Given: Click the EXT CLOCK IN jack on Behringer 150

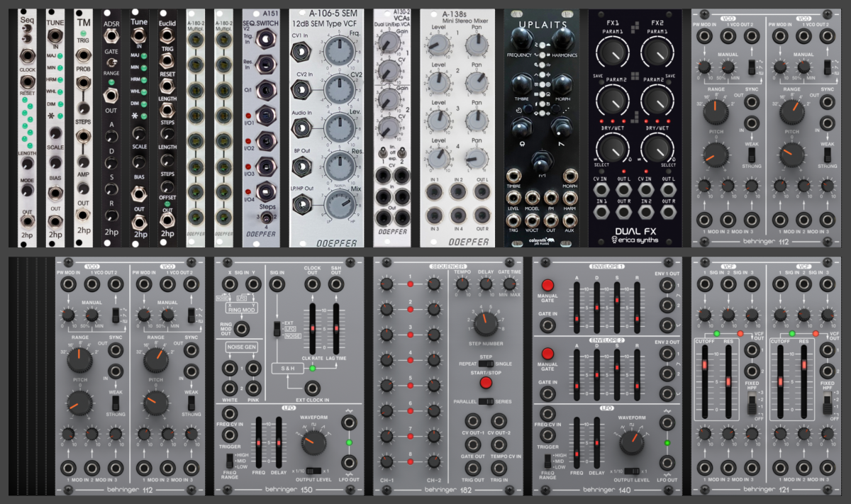Looking at the screenshot, I should 312,388.
